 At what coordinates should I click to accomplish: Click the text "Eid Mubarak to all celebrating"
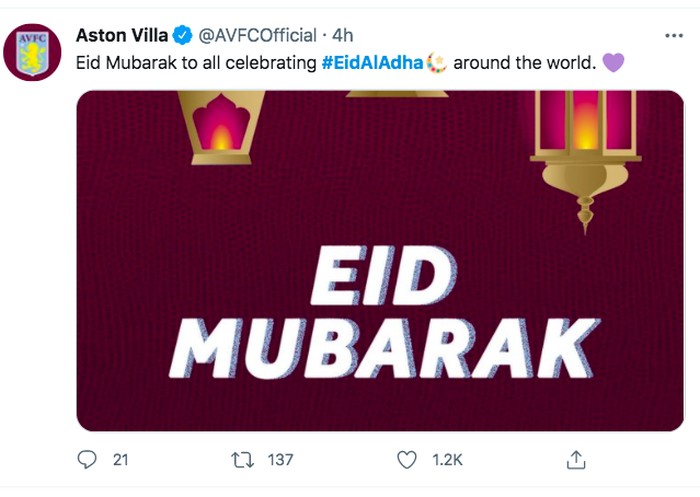click(x=196, y=63)
